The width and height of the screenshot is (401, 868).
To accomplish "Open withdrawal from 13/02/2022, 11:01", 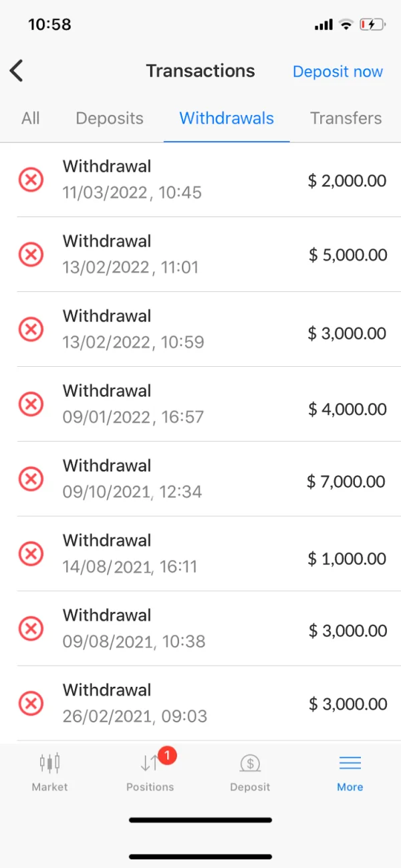I will 130,255.
